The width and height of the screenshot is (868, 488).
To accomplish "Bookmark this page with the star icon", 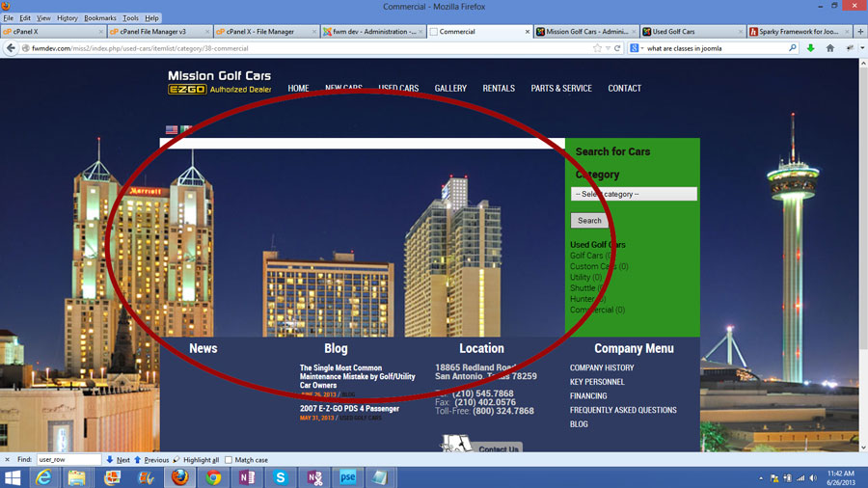I will click(597, 48).
